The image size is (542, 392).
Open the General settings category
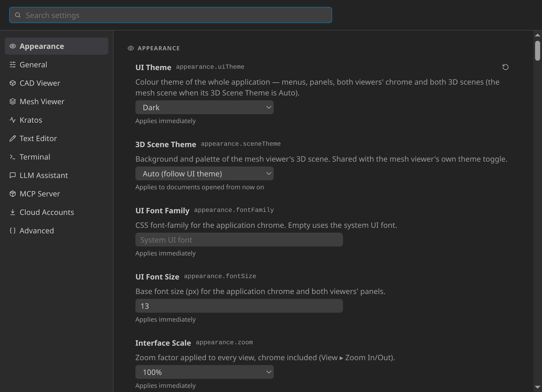57,65
